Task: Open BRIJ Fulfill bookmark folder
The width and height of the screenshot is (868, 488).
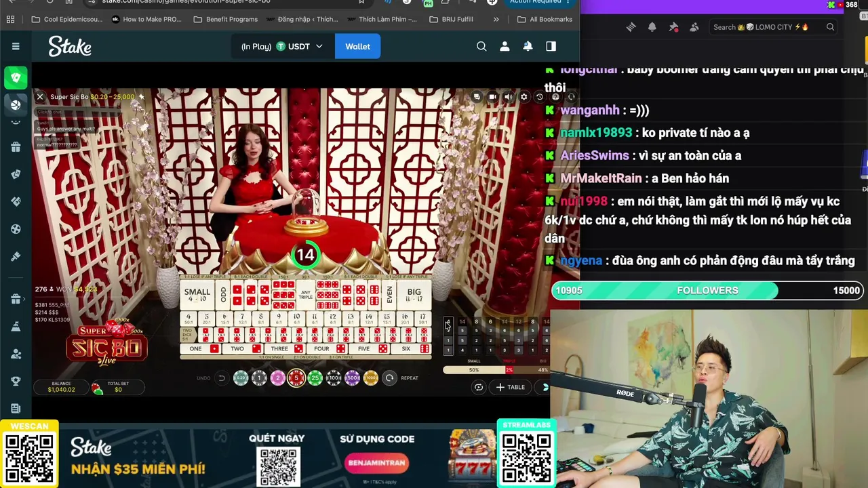Action: [x=452, y=19]
